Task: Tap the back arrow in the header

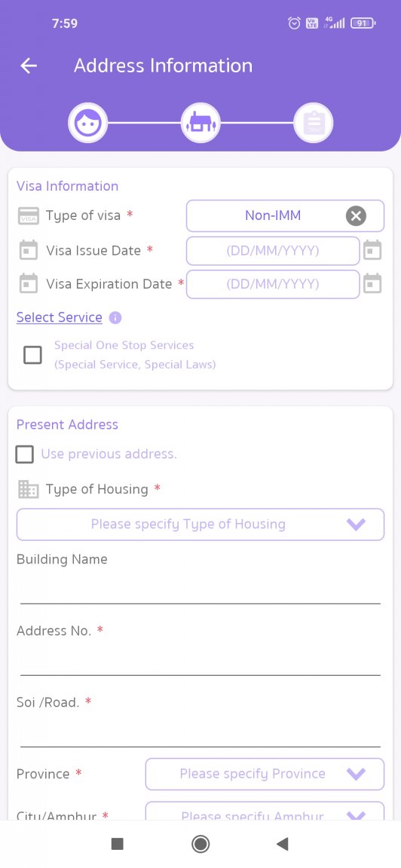Action: [x=29, y=66]
